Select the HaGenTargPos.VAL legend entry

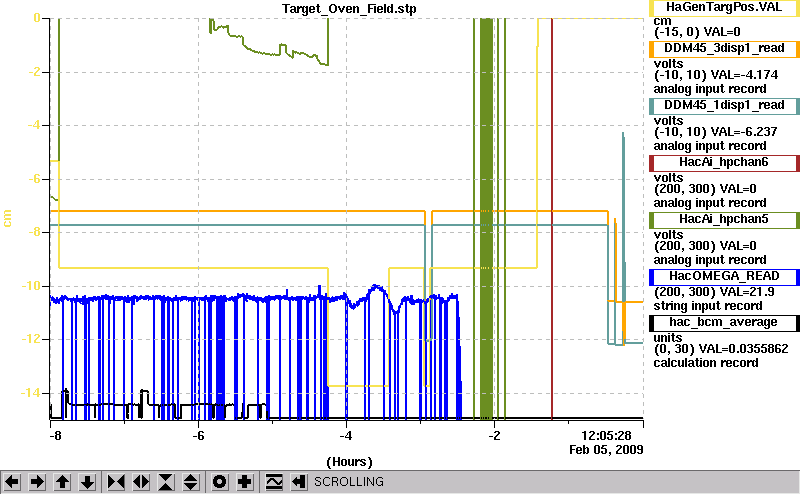pos(724,8)
